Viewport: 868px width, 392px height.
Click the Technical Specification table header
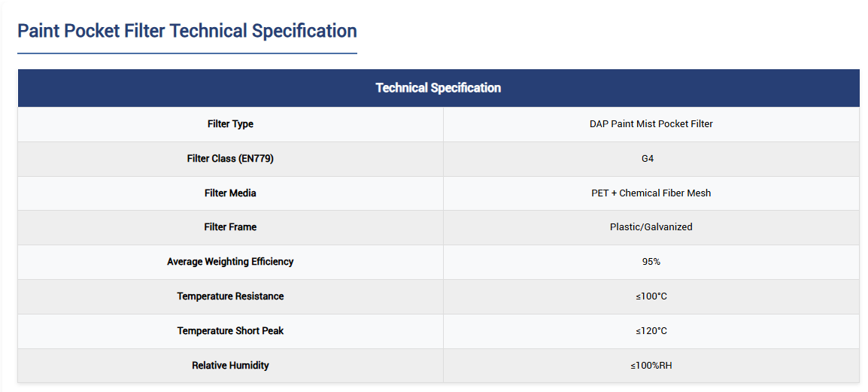(x=438, y=88)
